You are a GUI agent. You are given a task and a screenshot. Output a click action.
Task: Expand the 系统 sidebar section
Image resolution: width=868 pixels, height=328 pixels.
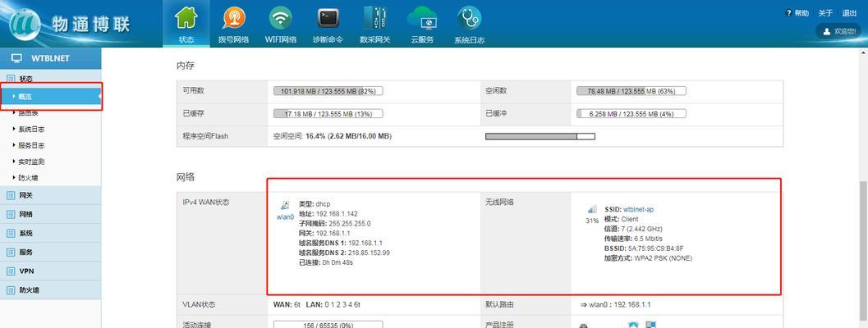click(50, 233)
